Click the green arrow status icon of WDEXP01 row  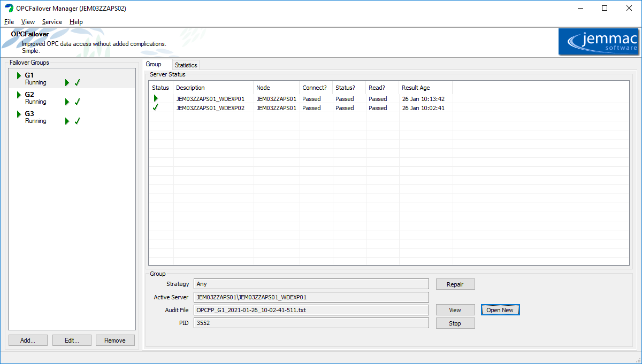[156, 98]
